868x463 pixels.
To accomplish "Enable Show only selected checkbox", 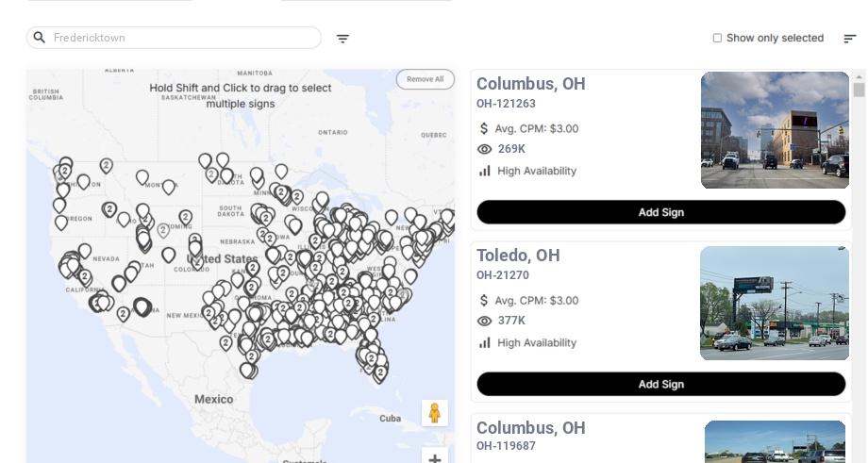I will coord(717,38).
